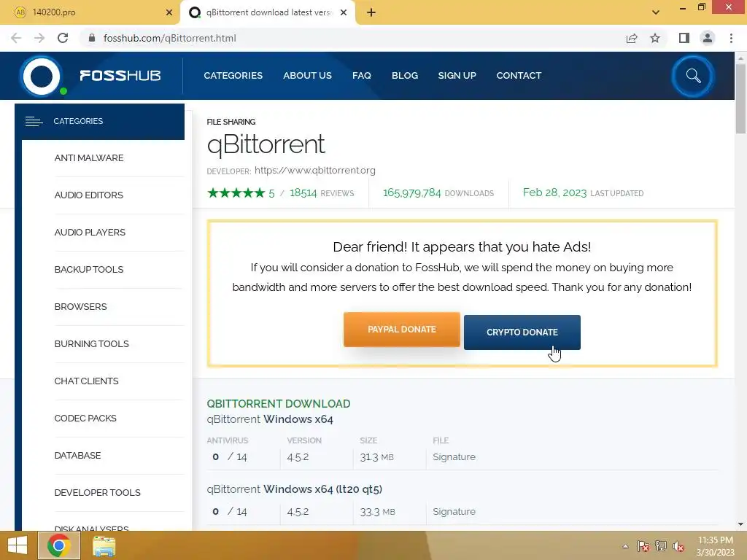Viewport: 747px width, 560px height.
Task: Close the qBittorrent download tab
Action: (344, 12)
